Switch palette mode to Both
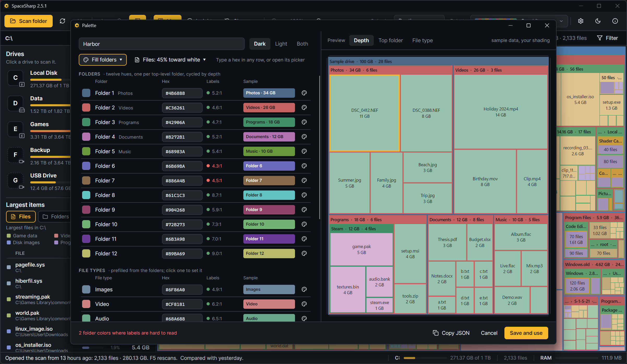This screenshot has height=364, width=627. pyautogui.click(x=303, y=44)
